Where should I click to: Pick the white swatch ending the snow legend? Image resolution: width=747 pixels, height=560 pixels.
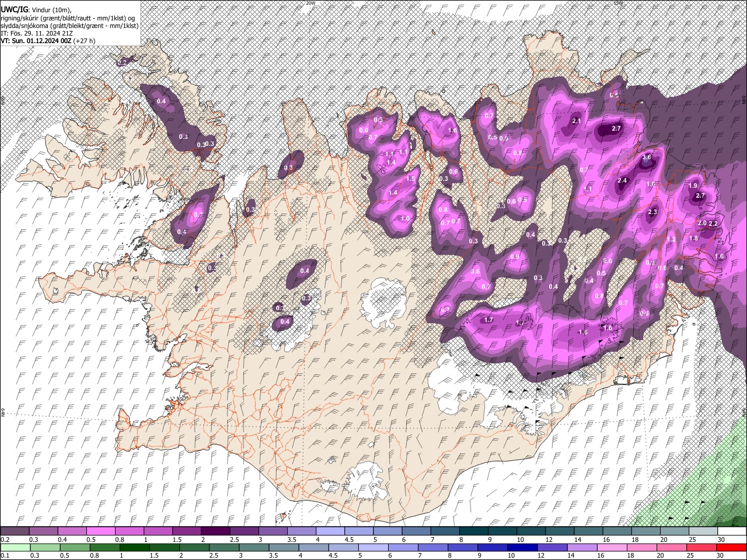(731, 531)
